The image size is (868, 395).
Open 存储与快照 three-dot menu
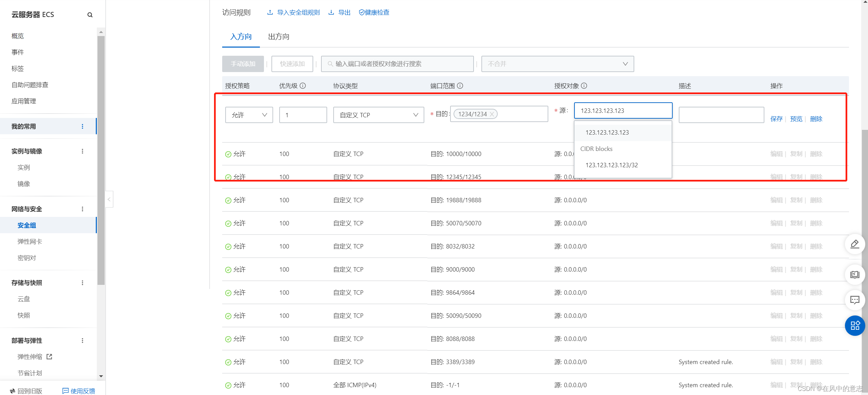pyautogui.click(x=82, y=283)
